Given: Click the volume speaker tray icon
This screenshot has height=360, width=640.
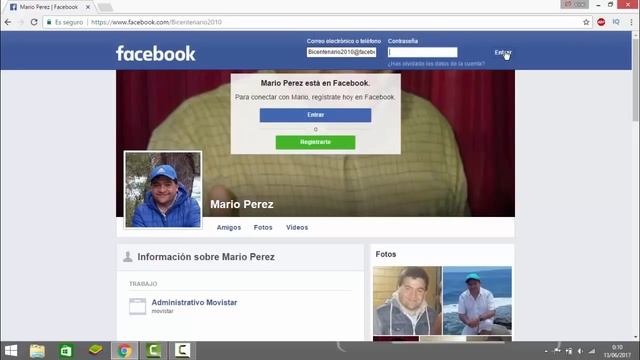Looking at the screenshot, I should (x=580, y=351).
